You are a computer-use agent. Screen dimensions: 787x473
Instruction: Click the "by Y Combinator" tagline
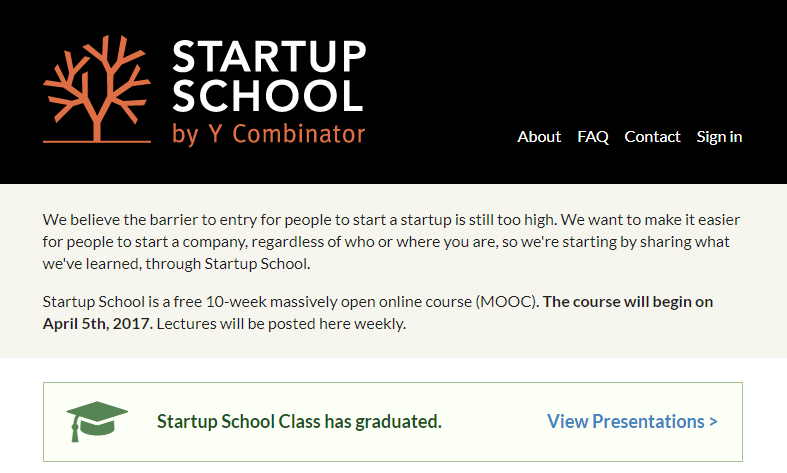[269, 135]
